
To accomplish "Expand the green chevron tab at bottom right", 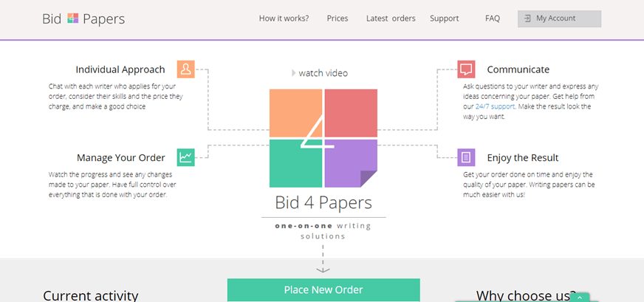I will pyautogui.click(x=580, y=298).
